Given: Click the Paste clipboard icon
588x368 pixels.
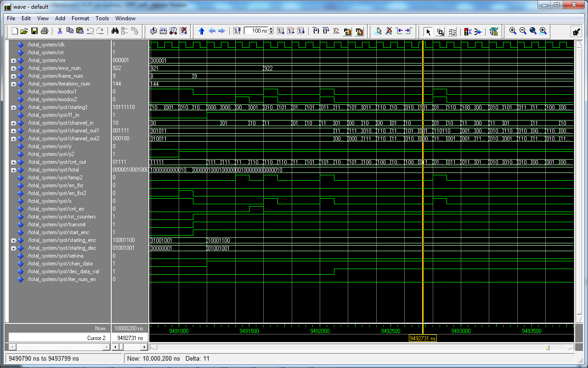Looking at the screenshot, I should click(x=80, y=31).
